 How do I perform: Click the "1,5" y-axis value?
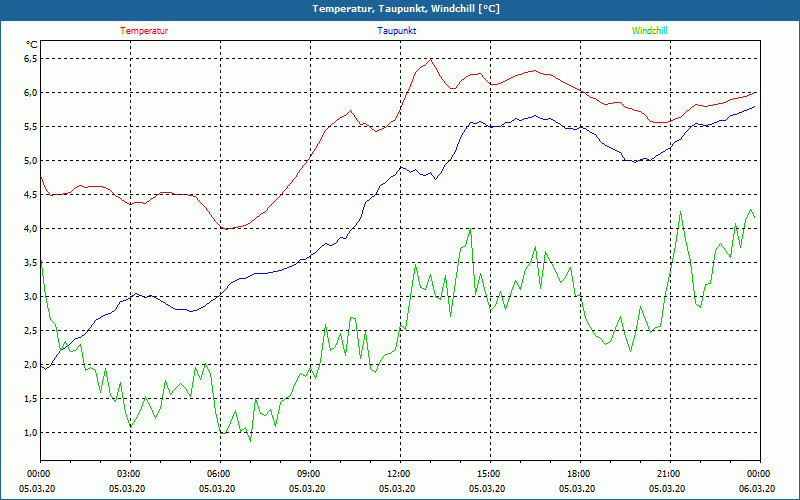coord(31,398)
